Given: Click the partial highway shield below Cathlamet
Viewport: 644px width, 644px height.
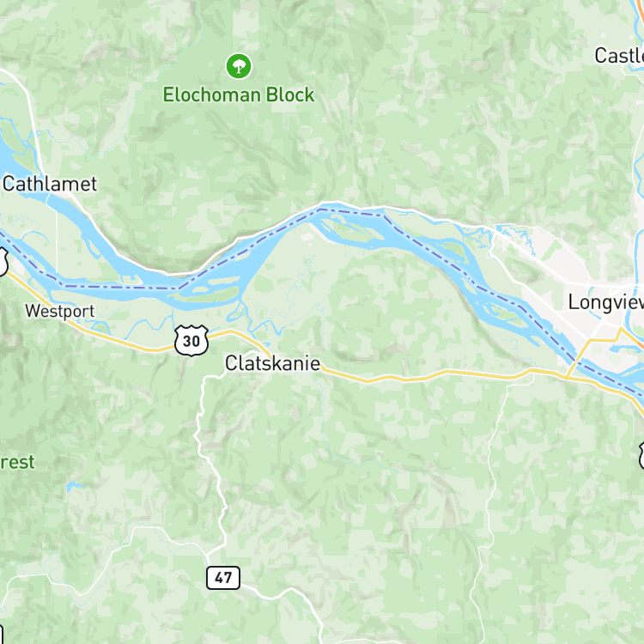Looking at the screenshot, I should click(x=3, y=262).
